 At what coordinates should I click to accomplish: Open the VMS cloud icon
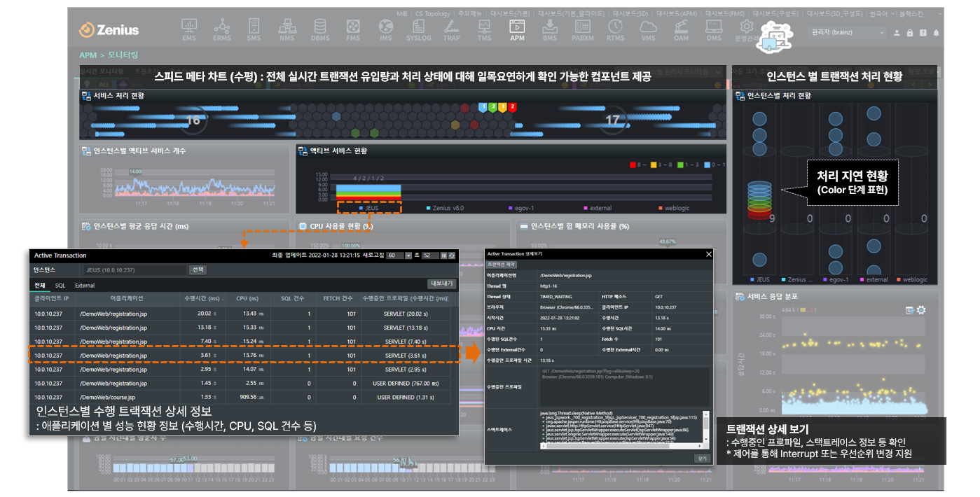649,29
